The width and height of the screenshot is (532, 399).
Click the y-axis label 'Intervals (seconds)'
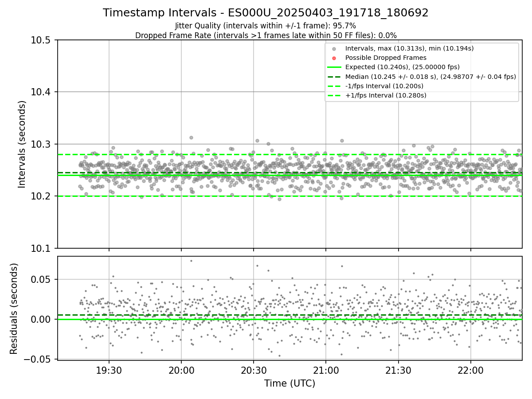[22, 144]
